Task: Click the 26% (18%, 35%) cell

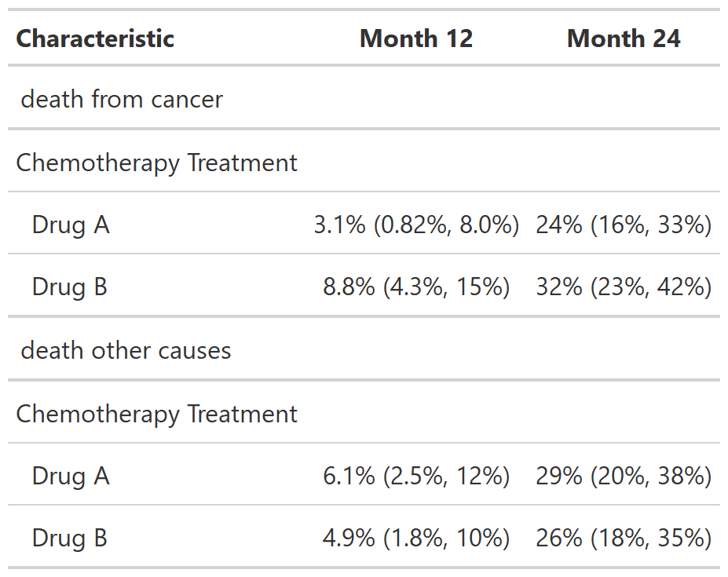Action: click(624, 539)
